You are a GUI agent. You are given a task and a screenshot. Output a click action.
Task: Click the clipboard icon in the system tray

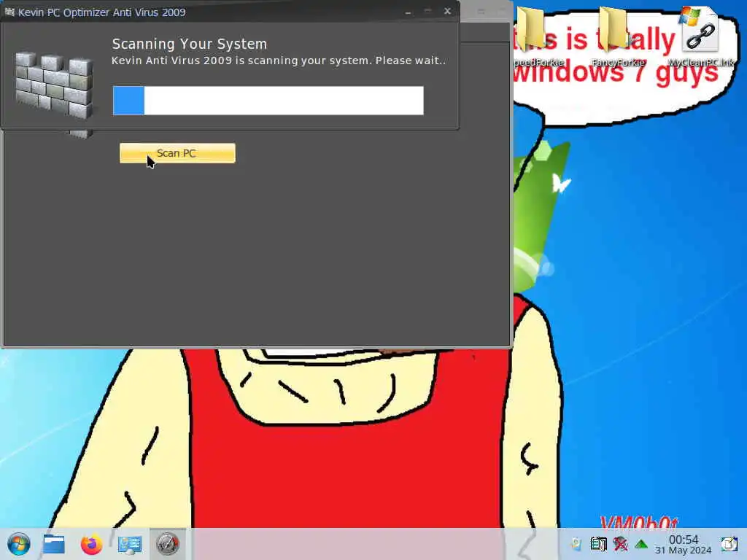(x=598, y=544)
